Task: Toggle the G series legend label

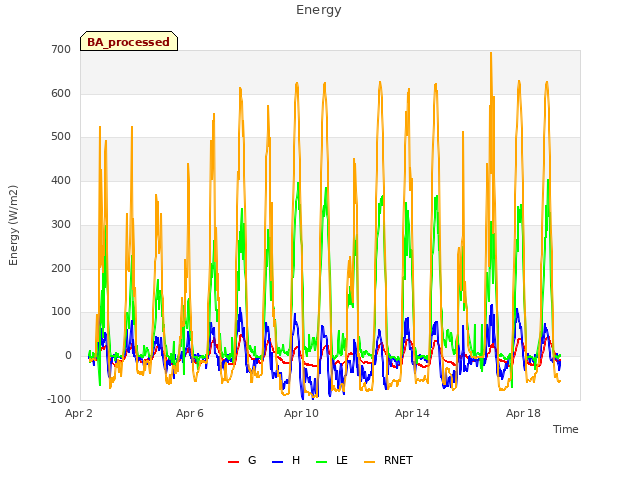Action: 252,460
